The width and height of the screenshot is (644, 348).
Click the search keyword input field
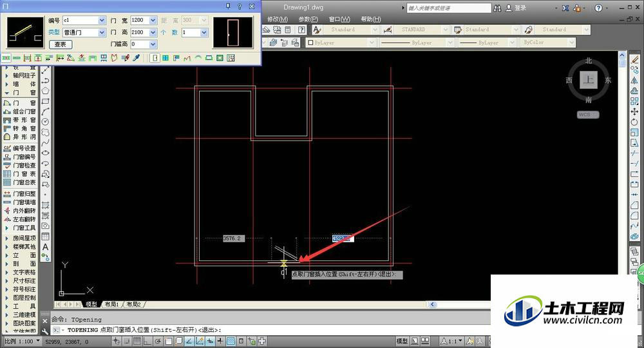pos(448,8)
